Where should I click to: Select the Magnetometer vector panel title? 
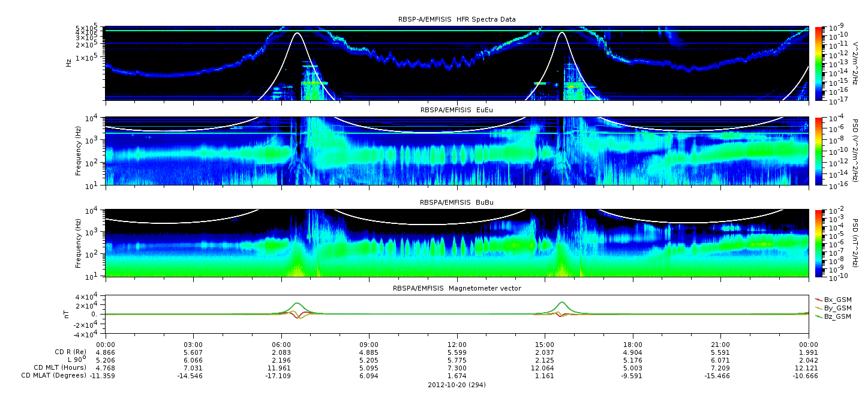coord(457,288)
